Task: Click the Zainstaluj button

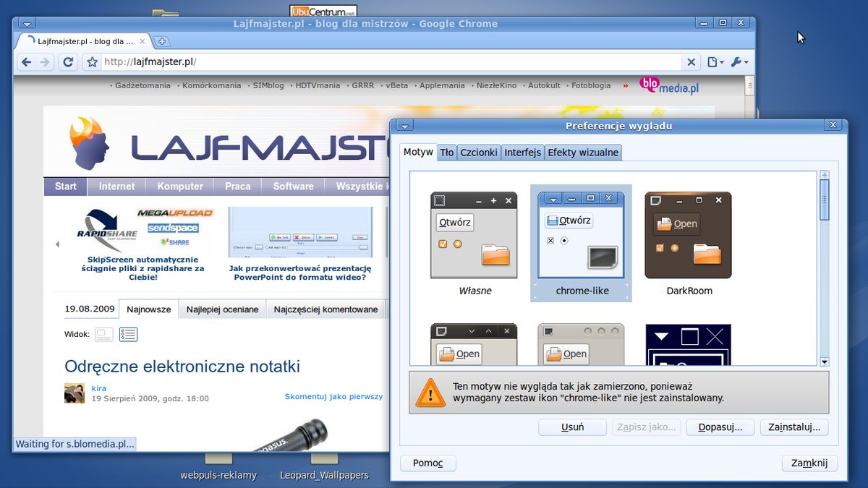Action: click(794, 427)
